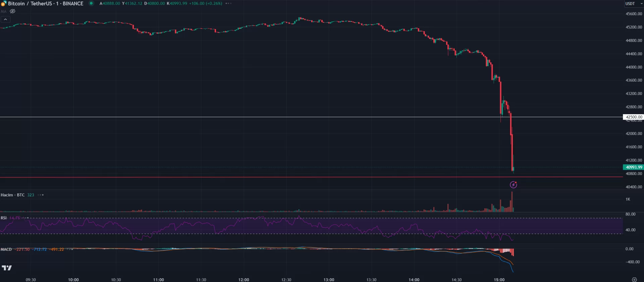The width and height of the screenshot is (644, 282).
Task: Click the Bitcoin symbol logo icon
Action: (4, 4)
